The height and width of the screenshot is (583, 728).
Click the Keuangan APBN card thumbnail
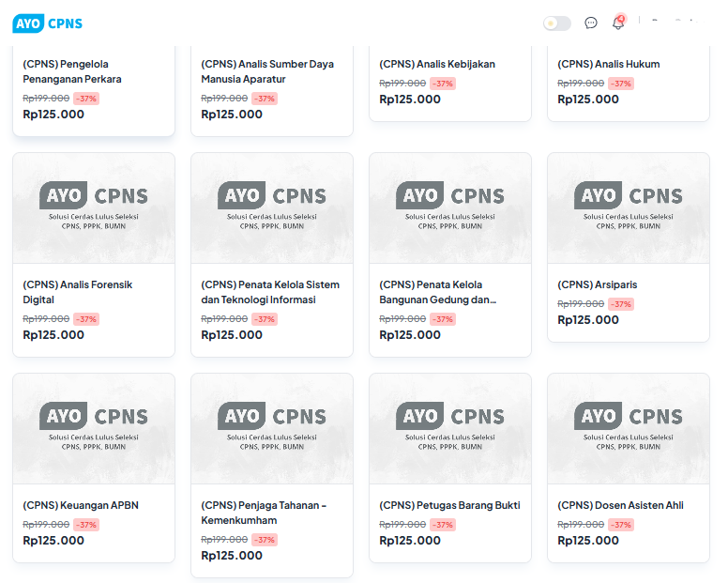point(94,429)
